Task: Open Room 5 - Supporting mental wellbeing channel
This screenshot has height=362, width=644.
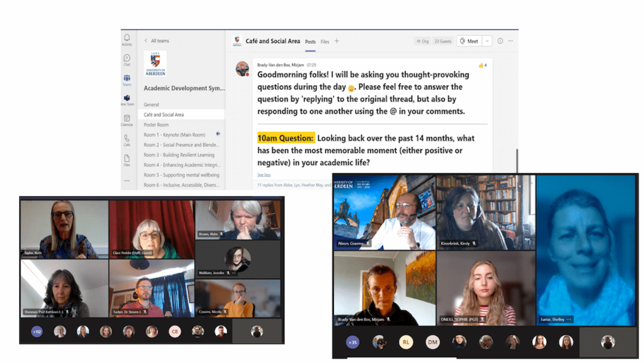Action: 181,175
